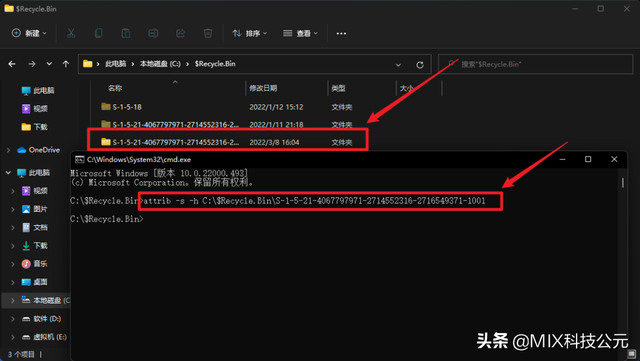This screenshot has height=361, width=640.
Task: Select 桌面 in navigation tree
Action: click(x=35, y=282)
